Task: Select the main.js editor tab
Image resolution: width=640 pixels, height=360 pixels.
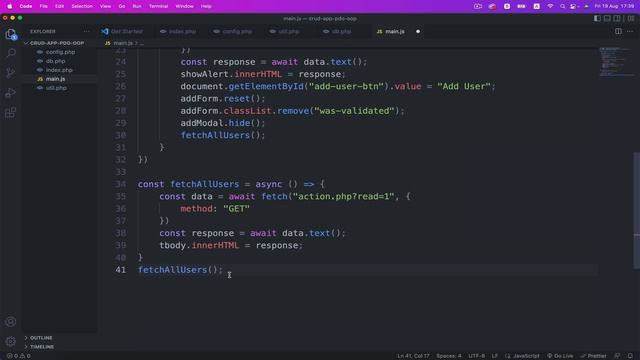Action: (x=391, y=31)
